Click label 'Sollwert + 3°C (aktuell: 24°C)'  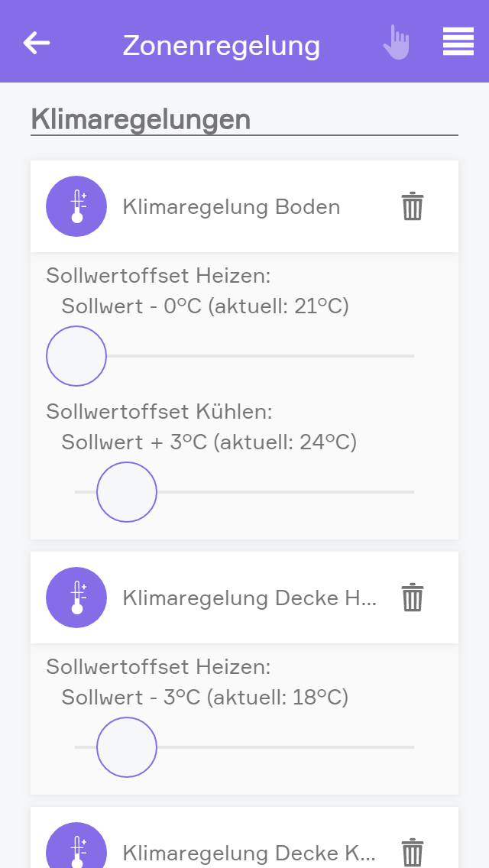tap(209, 442)
